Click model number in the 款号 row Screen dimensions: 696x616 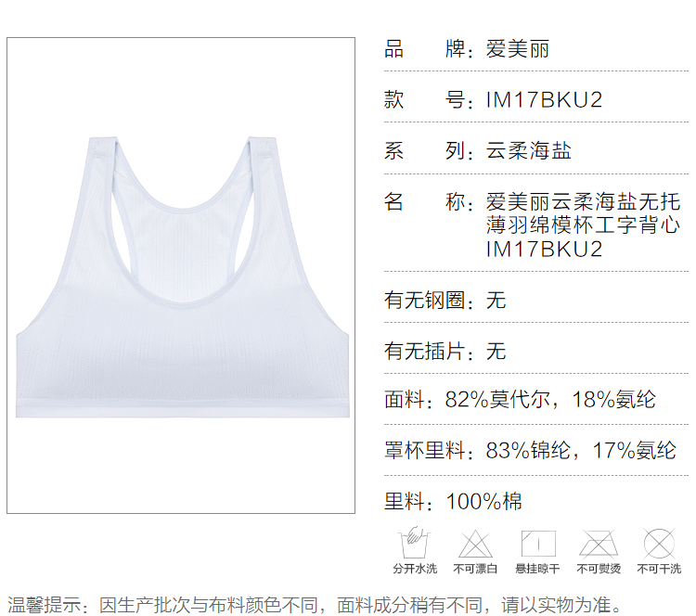pos(544,99)
